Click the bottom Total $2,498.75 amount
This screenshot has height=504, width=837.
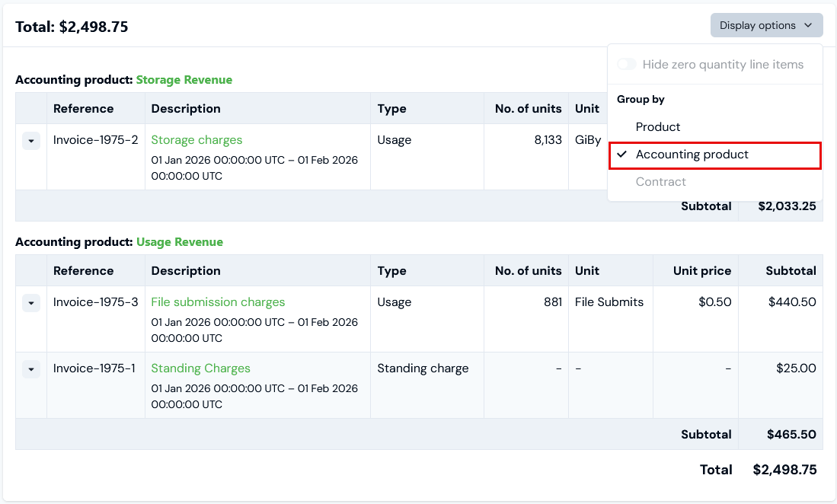tap(784, 470)
